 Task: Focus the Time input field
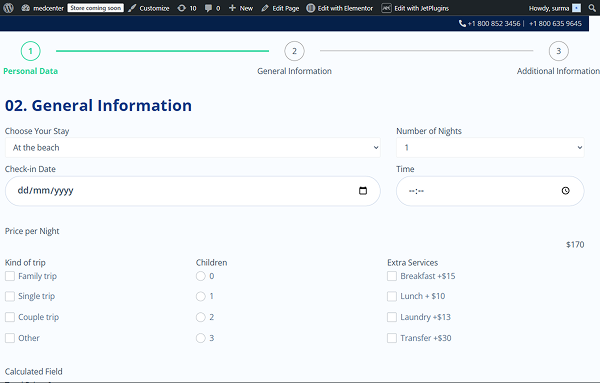[490, 191]
